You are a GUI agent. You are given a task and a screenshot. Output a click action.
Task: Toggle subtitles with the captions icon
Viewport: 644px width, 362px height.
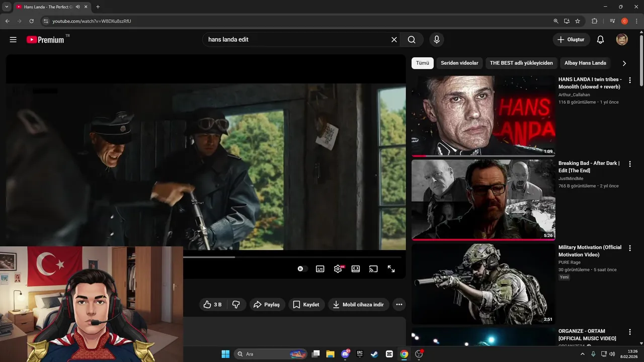coord(320,269)
